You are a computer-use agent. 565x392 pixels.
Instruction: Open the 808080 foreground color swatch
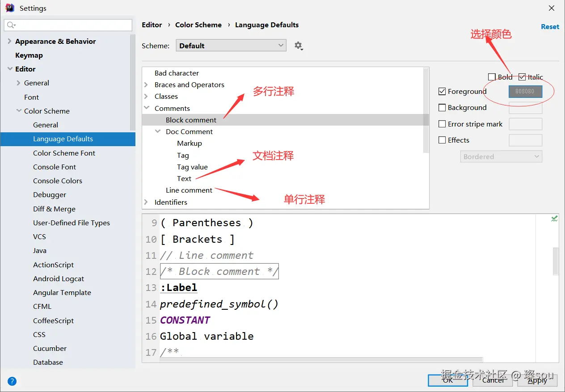coord(525,91)
